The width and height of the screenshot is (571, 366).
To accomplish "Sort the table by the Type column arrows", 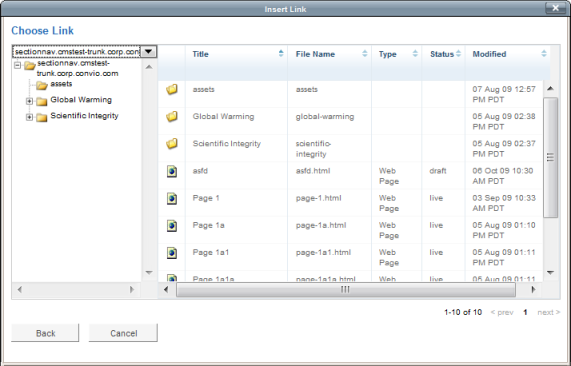I will [x=415, y=54].
